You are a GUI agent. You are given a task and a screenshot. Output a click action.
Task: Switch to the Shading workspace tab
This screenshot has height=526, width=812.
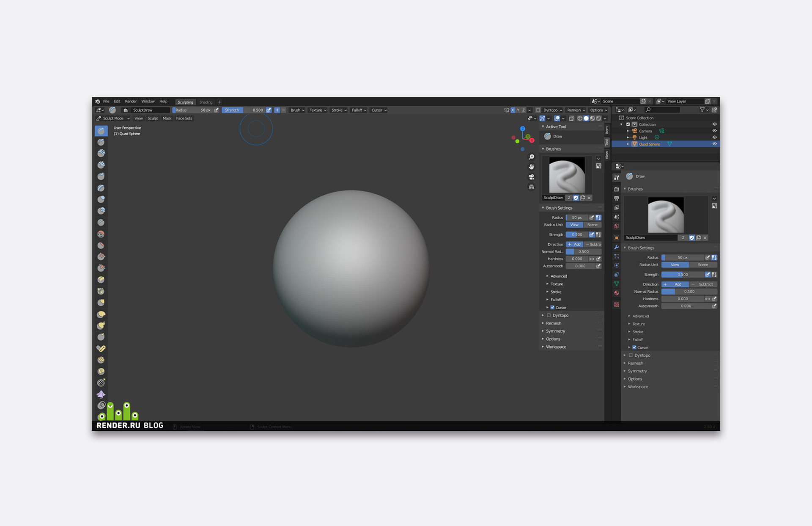206,102
